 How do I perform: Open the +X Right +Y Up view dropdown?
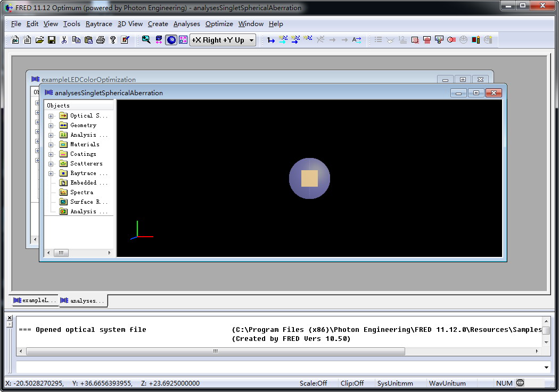tap(251, 40)
